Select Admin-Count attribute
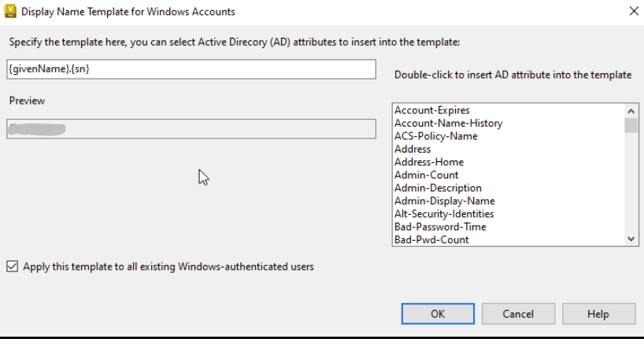Screen dimensions: 644x339 click(x=426, y=175)
